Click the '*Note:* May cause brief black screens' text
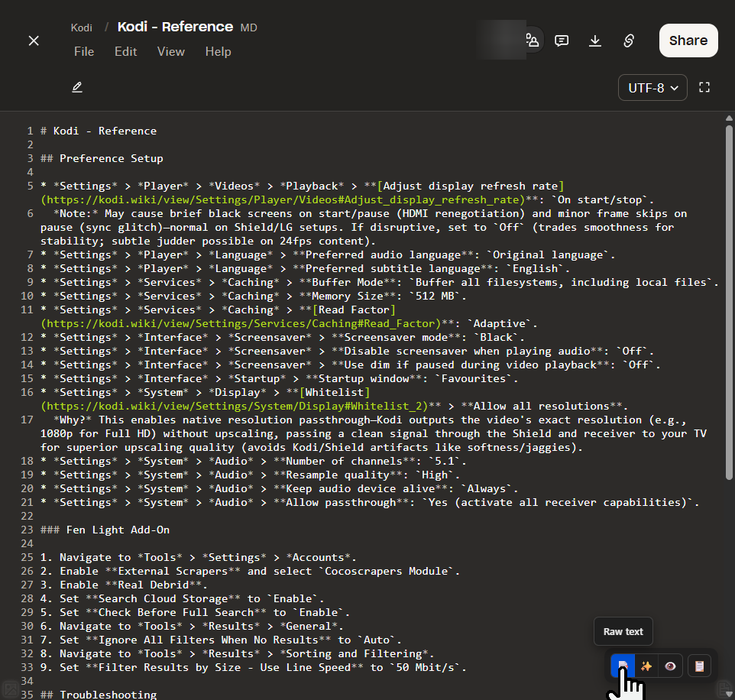Screen dimensions: 735x700 pyautogui.click(x=364, y=228)
